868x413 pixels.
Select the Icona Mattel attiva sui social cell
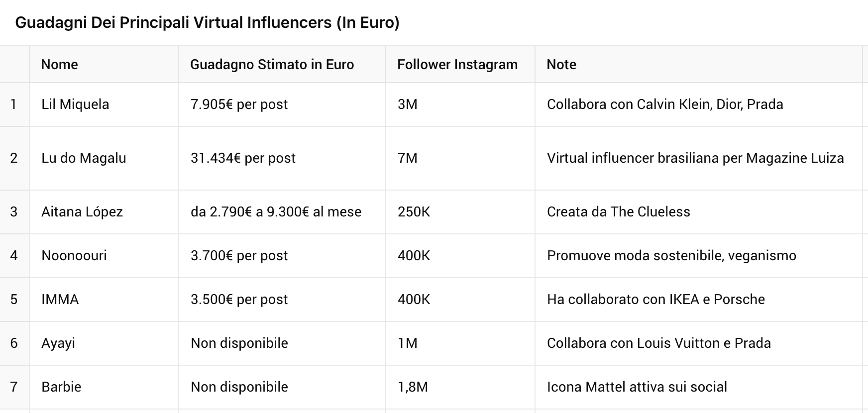pos(637,387)
